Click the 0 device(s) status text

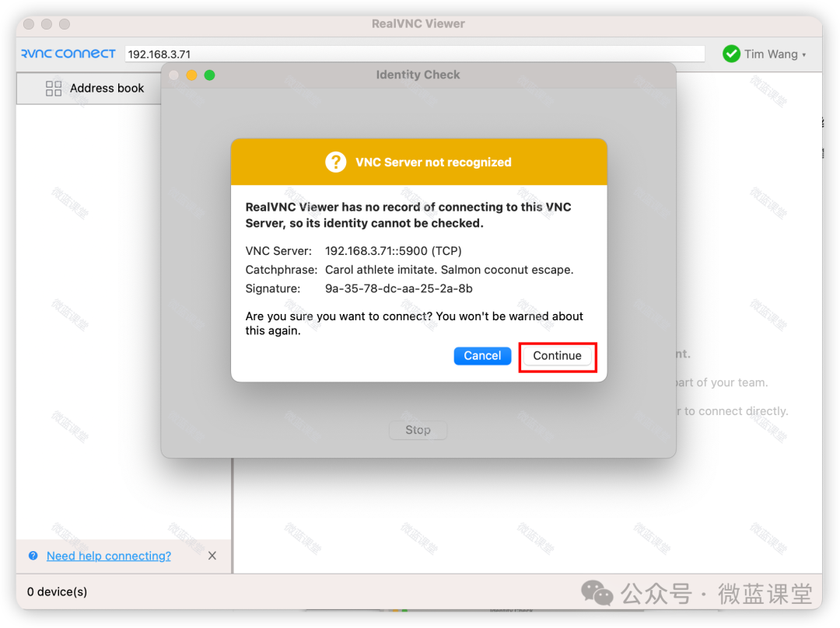pos(58,591)
